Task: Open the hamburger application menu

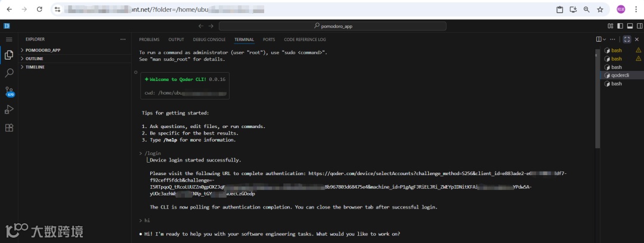Action: 9,39
